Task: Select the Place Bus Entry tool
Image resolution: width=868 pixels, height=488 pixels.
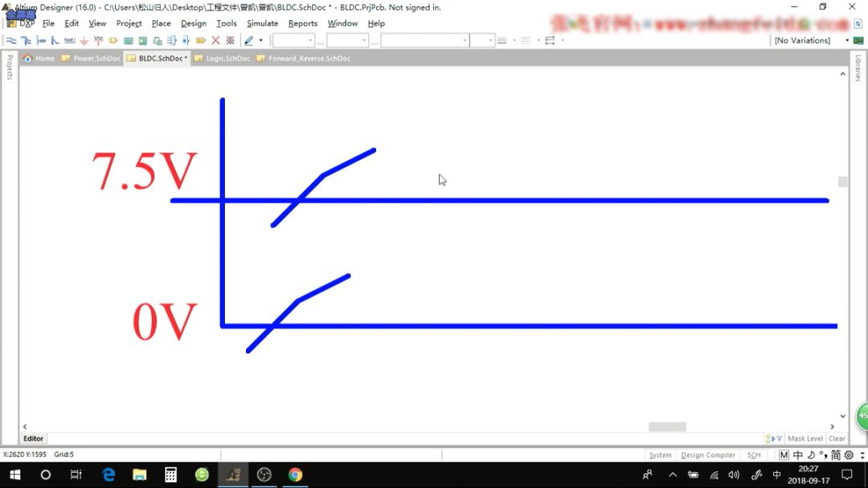Action: point(55,40)
